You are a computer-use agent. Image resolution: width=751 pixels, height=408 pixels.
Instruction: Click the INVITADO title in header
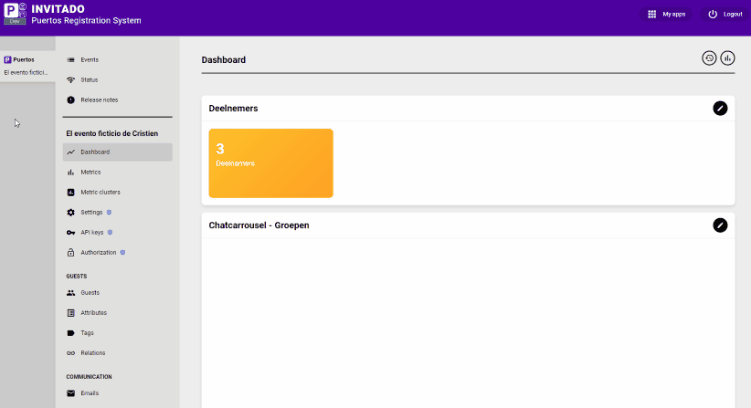tap(58, 9)
